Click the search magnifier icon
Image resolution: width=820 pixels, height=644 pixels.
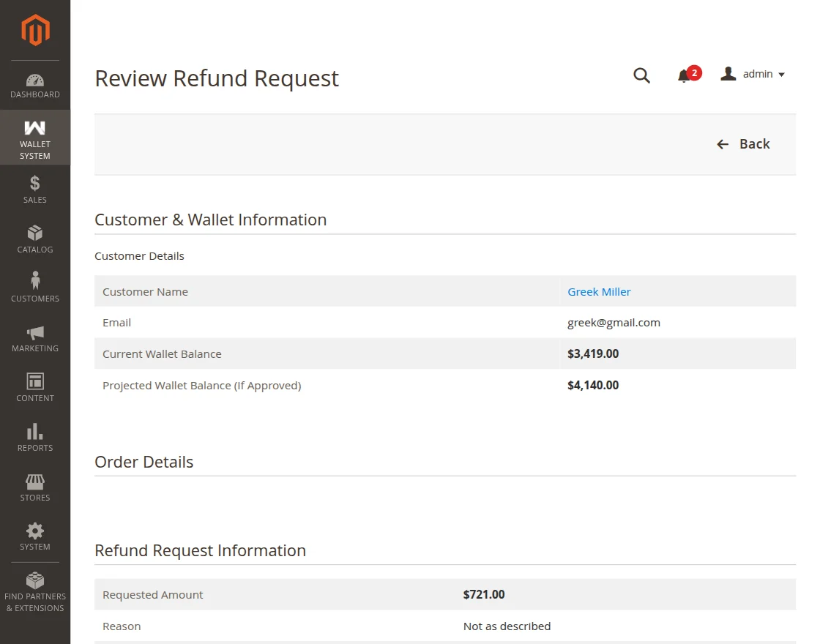pos(641,76)
